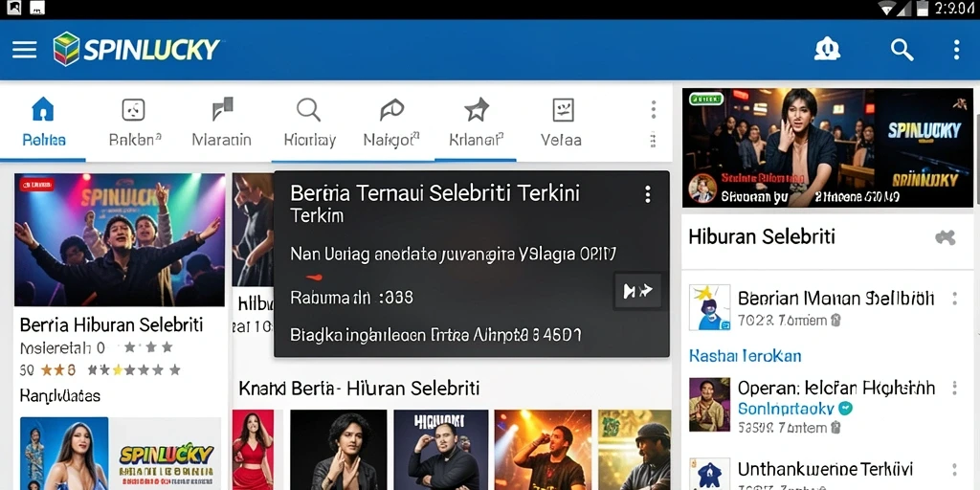
Task: Switch to the Maranin tab
Action: click(221, 122)
